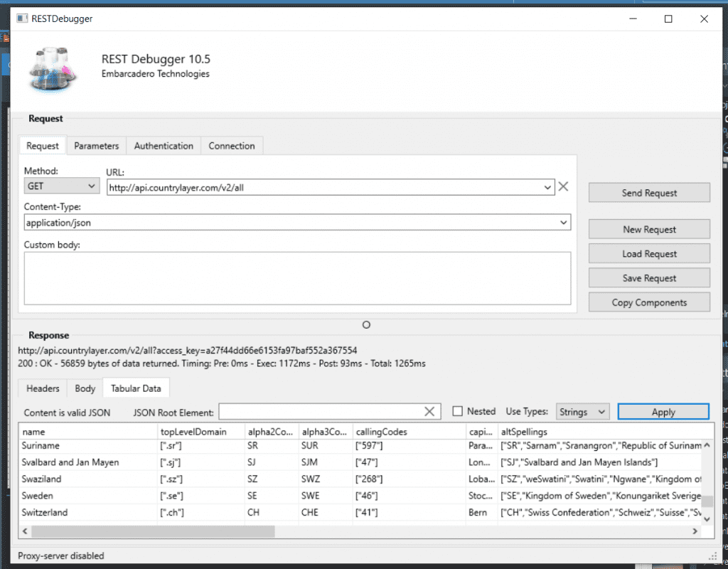Click the alpha3Co... column header

(326, 432)
